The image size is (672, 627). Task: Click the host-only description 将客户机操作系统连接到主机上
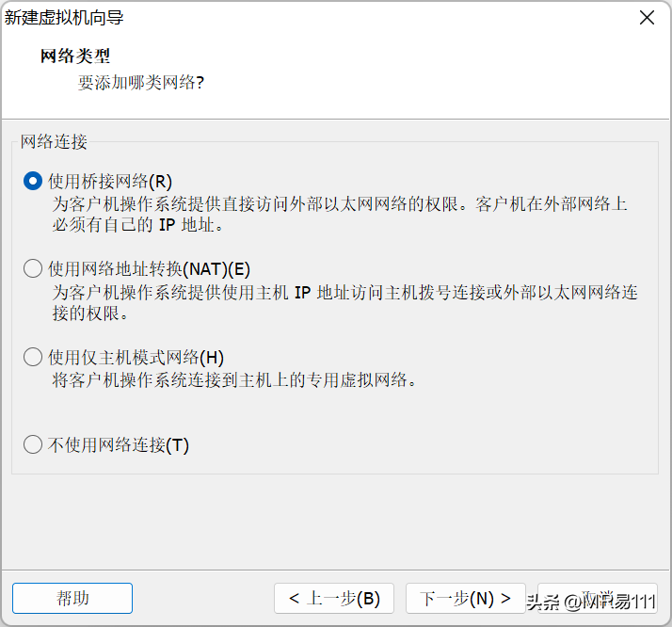pyautogui.click(x=234, y=379)
